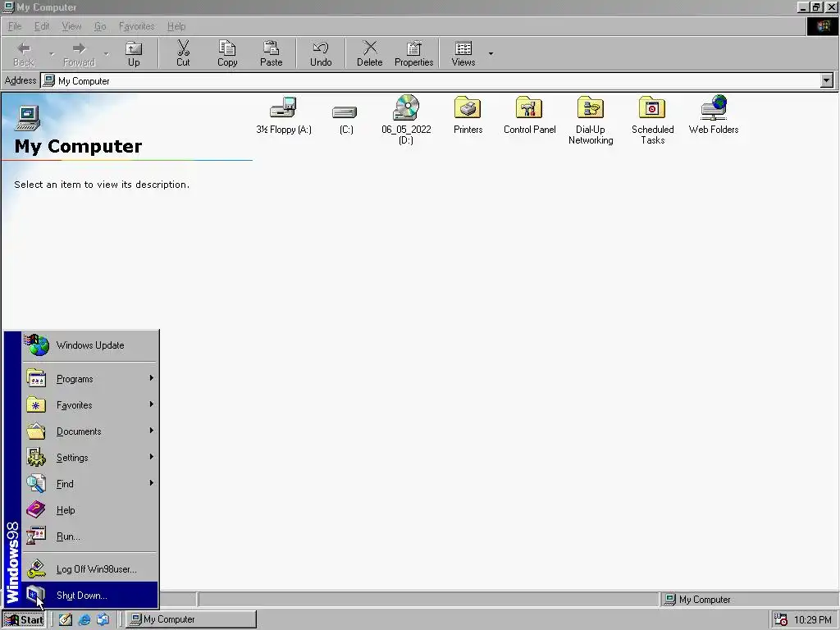Click the Windows logo throbber icon

click(x=822, y=26)
